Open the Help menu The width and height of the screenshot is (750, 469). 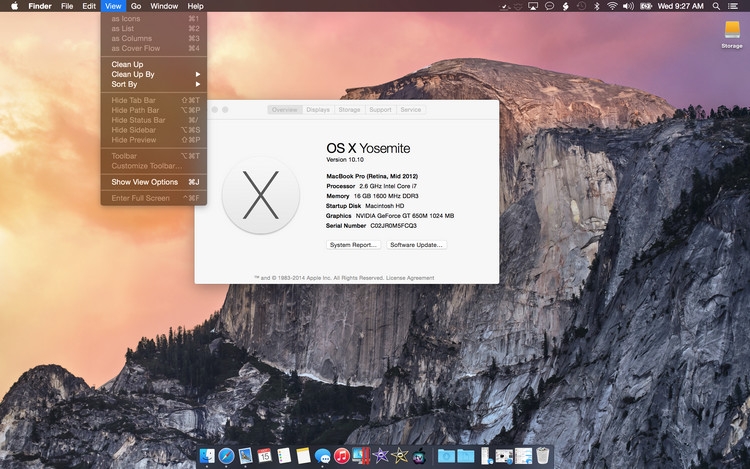[x=195, y=6]
